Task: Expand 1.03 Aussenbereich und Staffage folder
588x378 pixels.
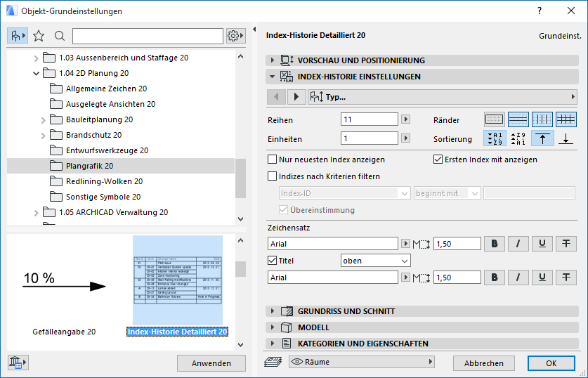Action: click(x=36, y=58)
